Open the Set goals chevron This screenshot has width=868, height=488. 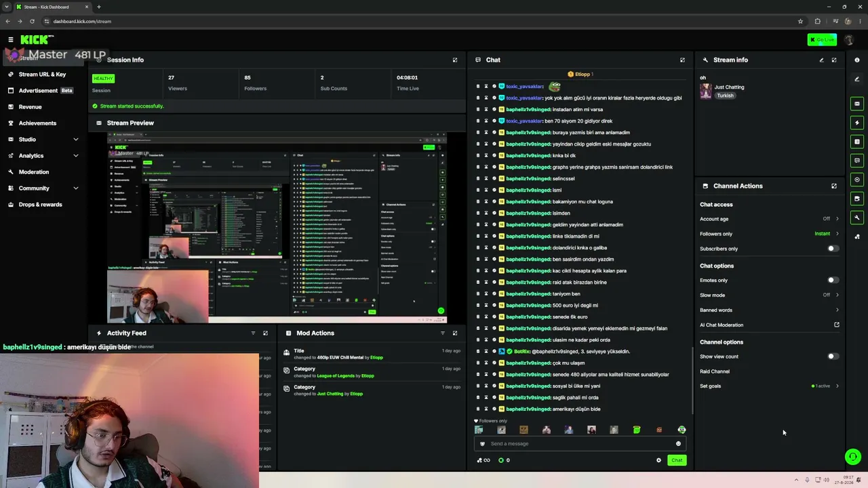[837, 386]
